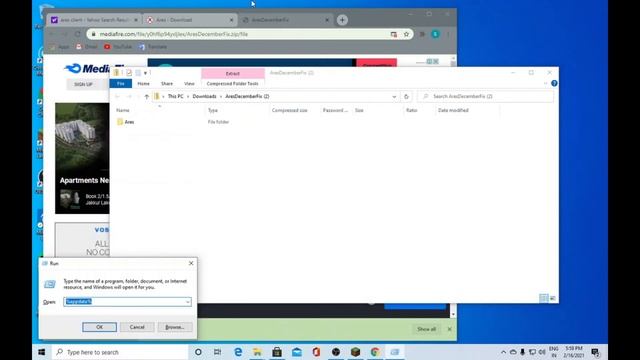The width and height of the screenshot is (640, 360).
Task: Open the Windows Start menu
Action: [x=42, y=352]
